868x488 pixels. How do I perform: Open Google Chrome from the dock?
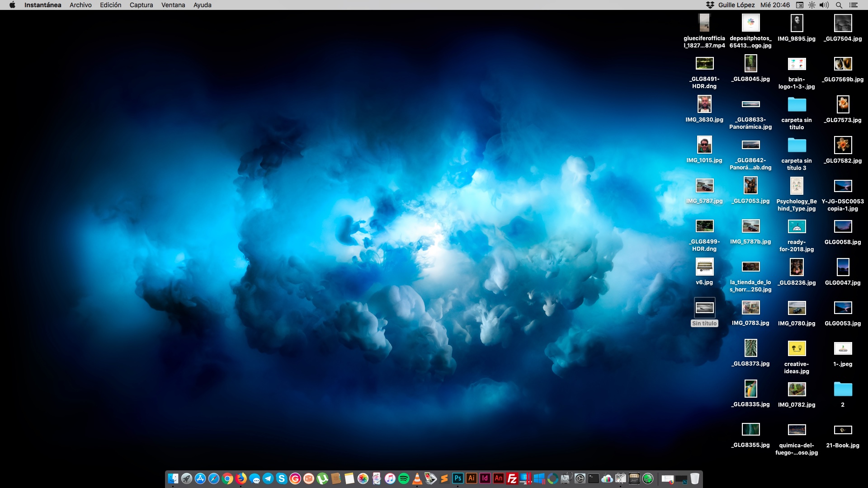[x=227, y=479]
